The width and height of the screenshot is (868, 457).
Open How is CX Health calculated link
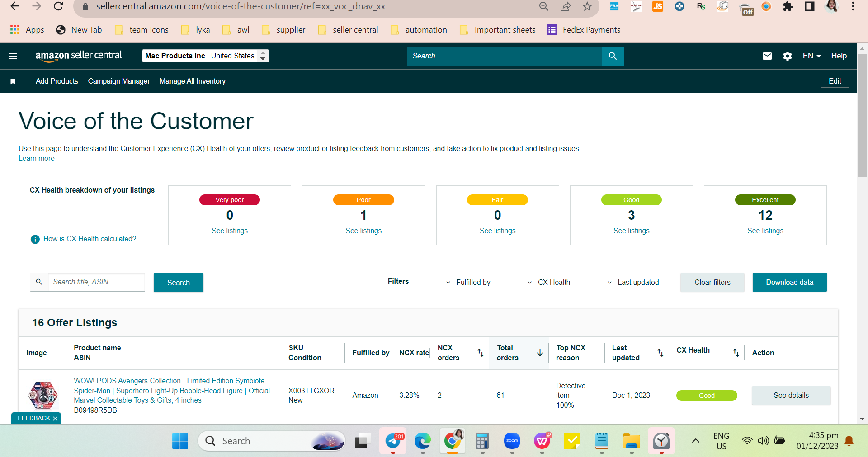click(90, 239)
